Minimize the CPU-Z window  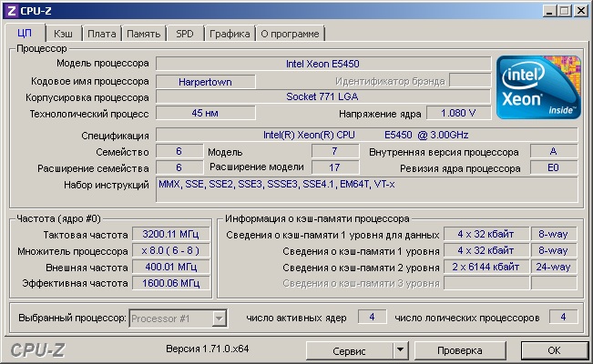pos(550,11)
